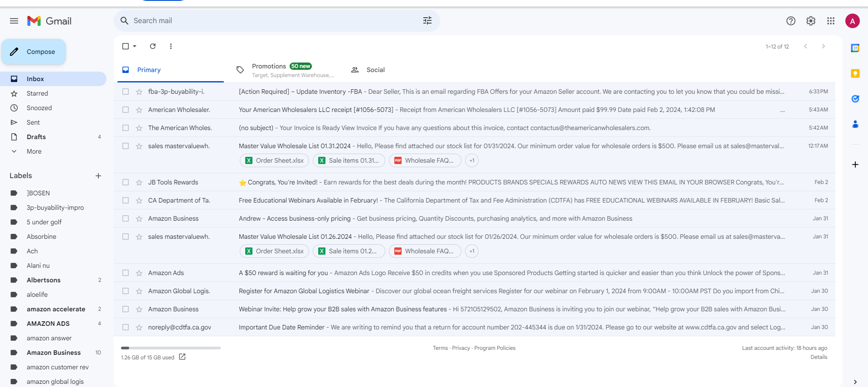Image resolution: width=868 pixels, height=387 pixels.
Task: Compose a new email
Action: pos(34,52)
